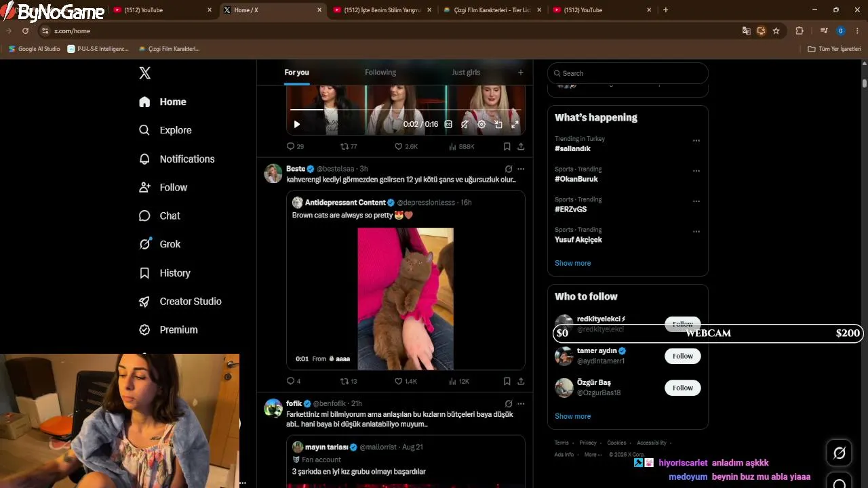Show more under Who to follow
The image size is (868, 488).
point(572,416)
